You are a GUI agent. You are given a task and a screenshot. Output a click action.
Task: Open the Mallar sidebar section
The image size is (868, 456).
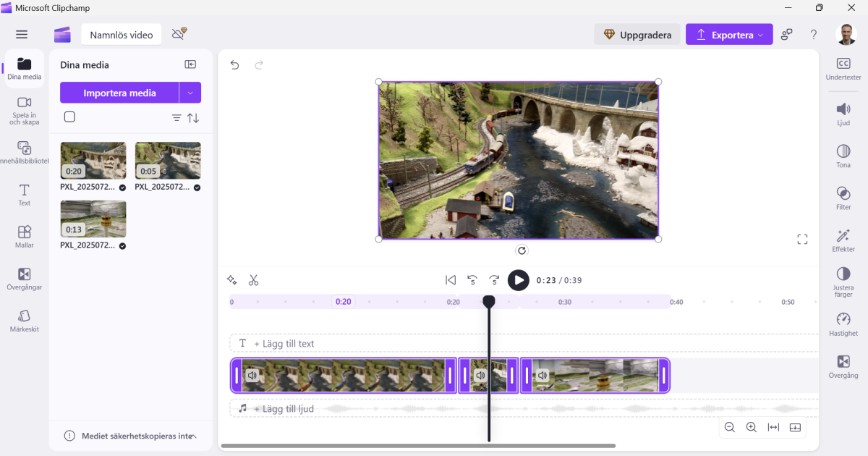24,235
